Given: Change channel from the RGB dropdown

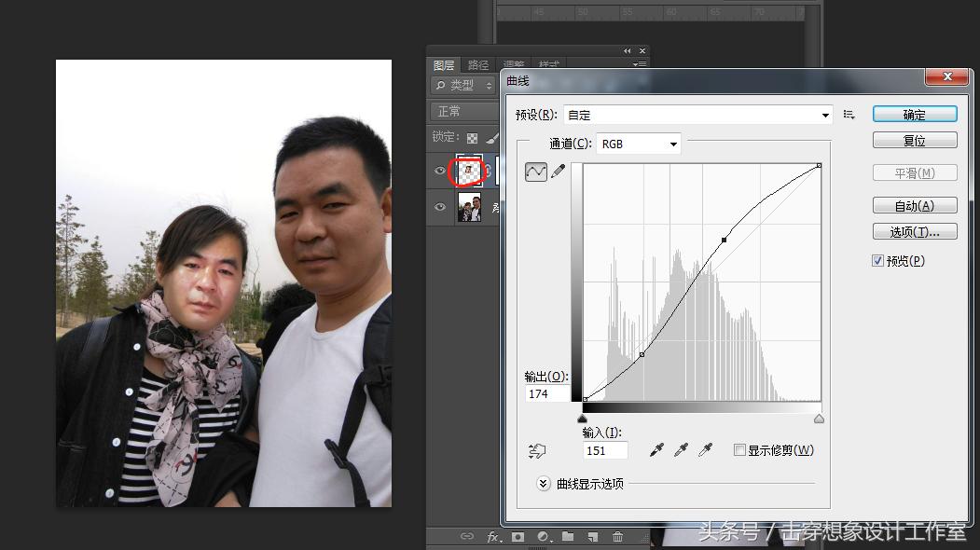Looking at the screenshot, I should pos(639,144).
